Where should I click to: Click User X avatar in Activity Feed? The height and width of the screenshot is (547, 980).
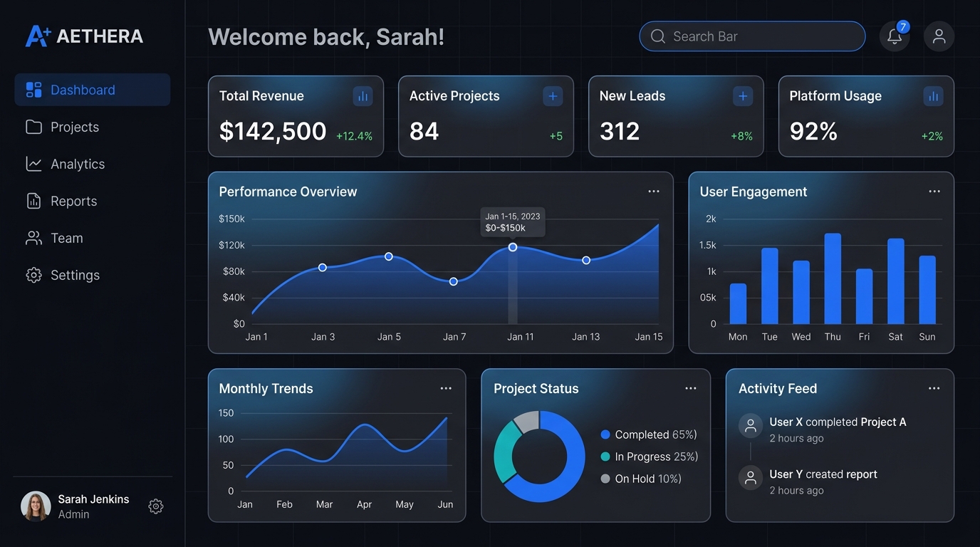pos(750,425)
